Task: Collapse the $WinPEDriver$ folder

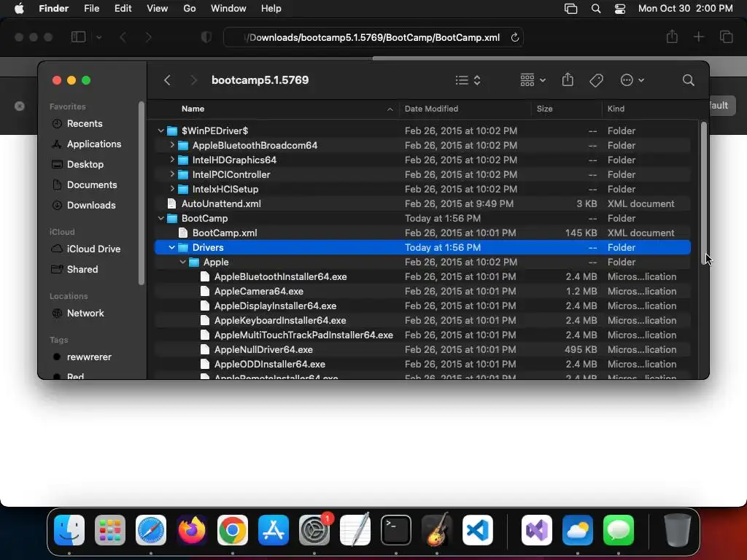Action: click(161, 131)
